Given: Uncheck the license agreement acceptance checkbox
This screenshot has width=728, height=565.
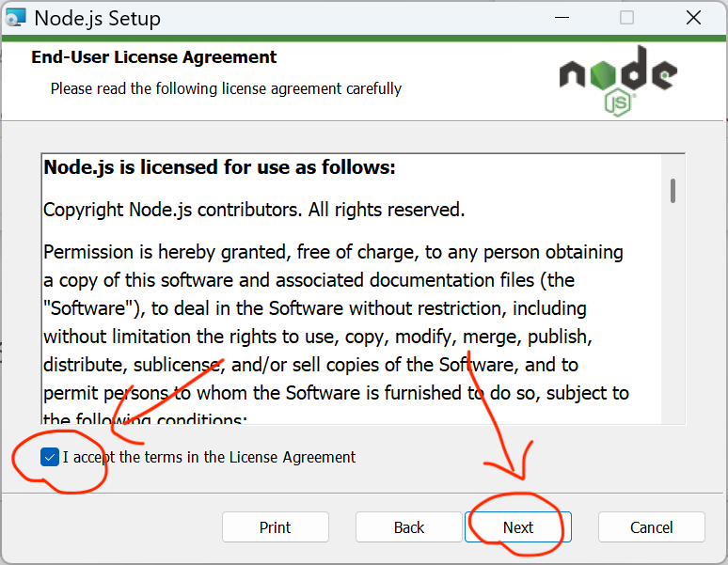Looking at the screenshot, I should tap(50, 458).
